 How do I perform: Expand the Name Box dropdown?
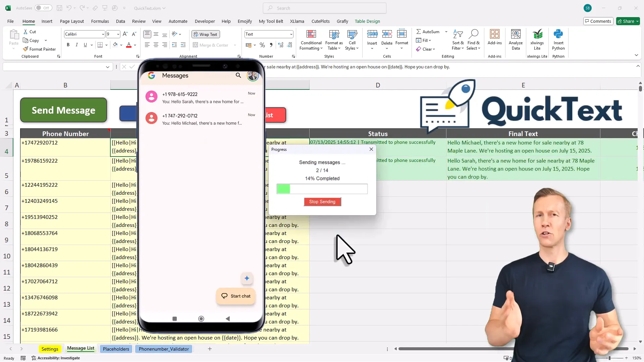point(108,67)
